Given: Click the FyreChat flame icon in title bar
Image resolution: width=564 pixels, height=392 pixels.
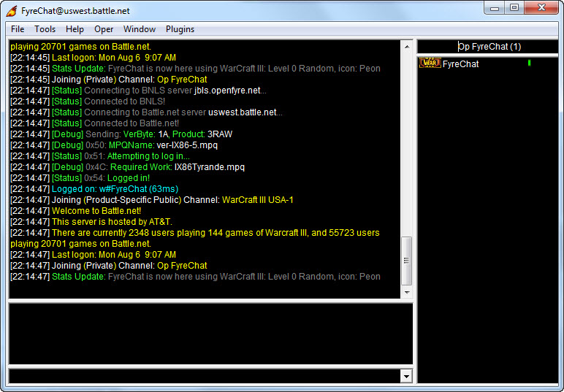Looking at the screenshot, I should pyautogui.click(x=12, y=9).
